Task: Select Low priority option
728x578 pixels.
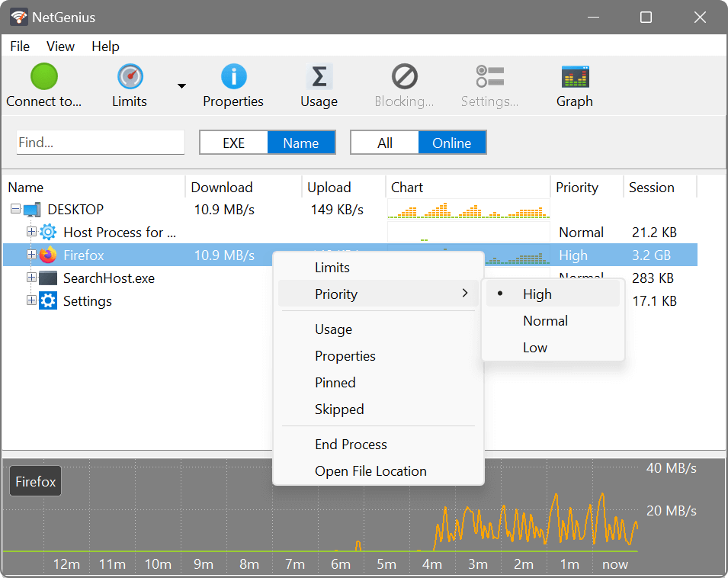Action: 553,347
